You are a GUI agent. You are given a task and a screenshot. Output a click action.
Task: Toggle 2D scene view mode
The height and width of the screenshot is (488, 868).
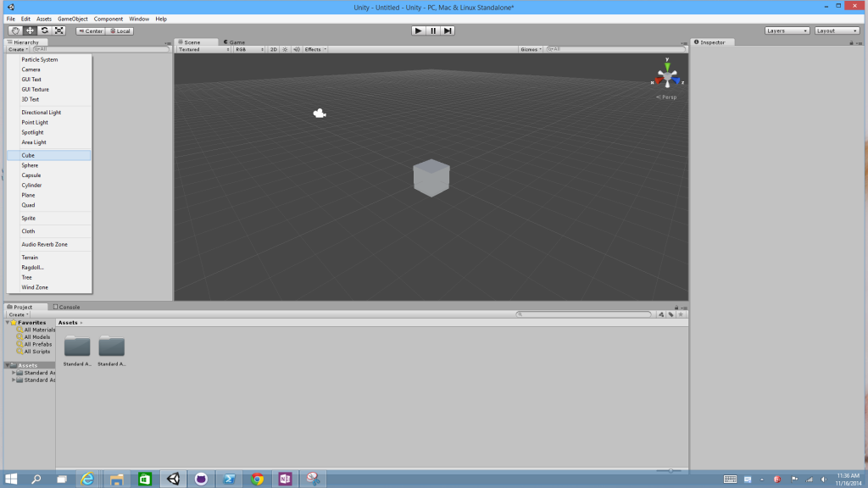tap(274, 49)
